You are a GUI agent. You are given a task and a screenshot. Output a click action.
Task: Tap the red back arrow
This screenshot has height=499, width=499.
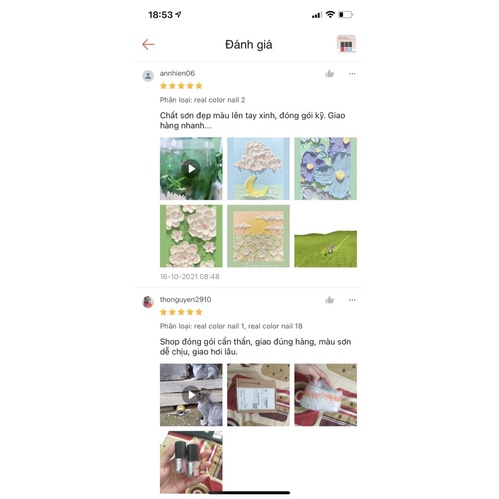(148, 44)
